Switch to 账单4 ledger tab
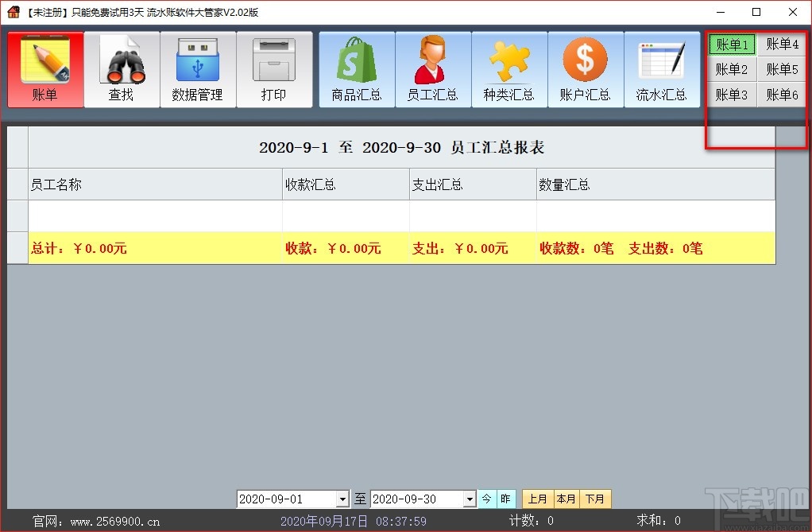Screen dimensions: 812x532 tap(781, 45)
